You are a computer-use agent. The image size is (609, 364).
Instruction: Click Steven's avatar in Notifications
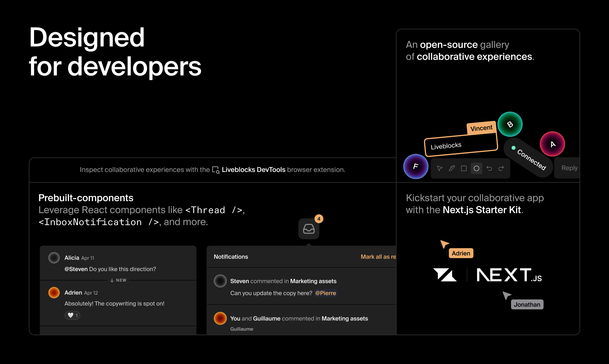tap(220, 281)
